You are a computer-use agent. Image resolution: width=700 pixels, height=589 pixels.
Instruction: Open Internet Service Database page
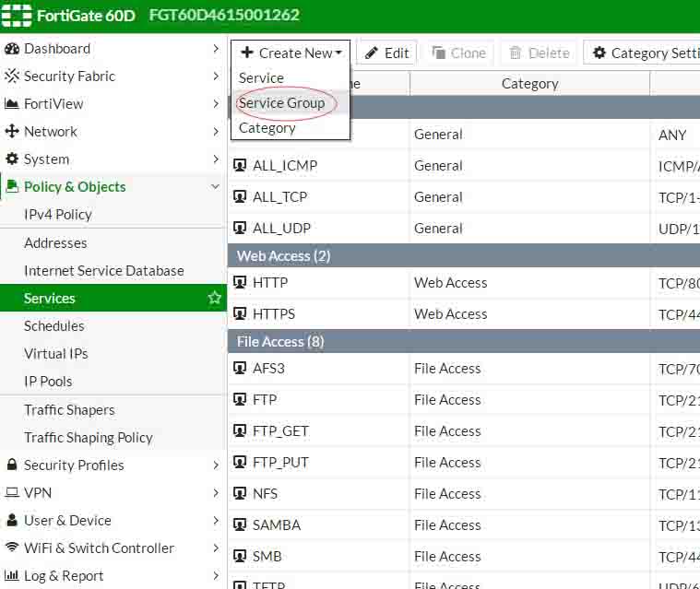(104, 270)
